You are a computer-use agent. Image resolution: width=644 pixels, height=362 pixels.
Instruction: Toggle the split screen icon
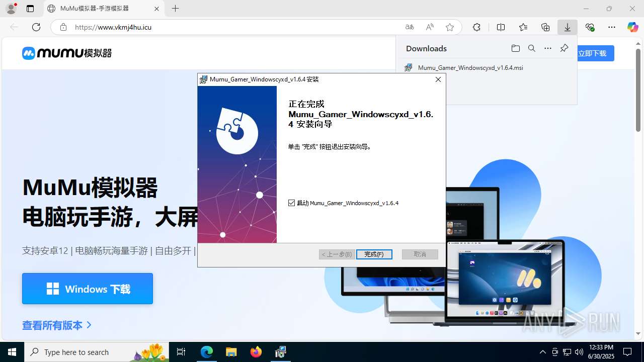tap(501, 27)
